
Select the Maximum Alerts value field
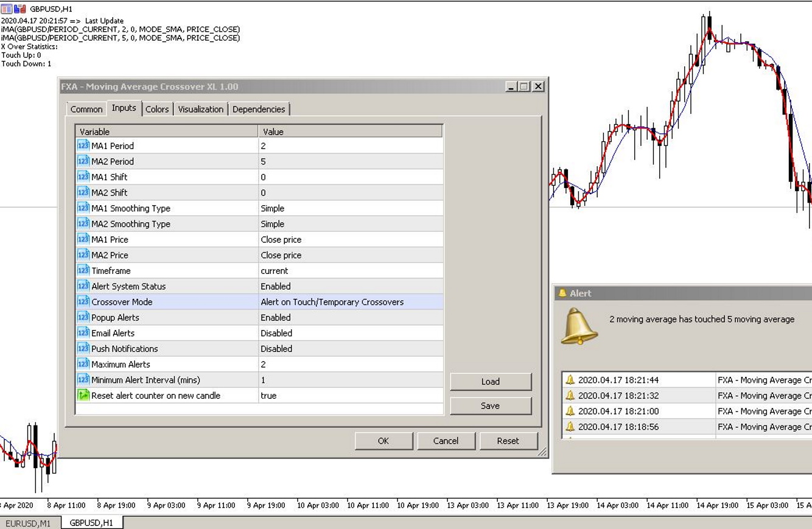coord(350,365)
